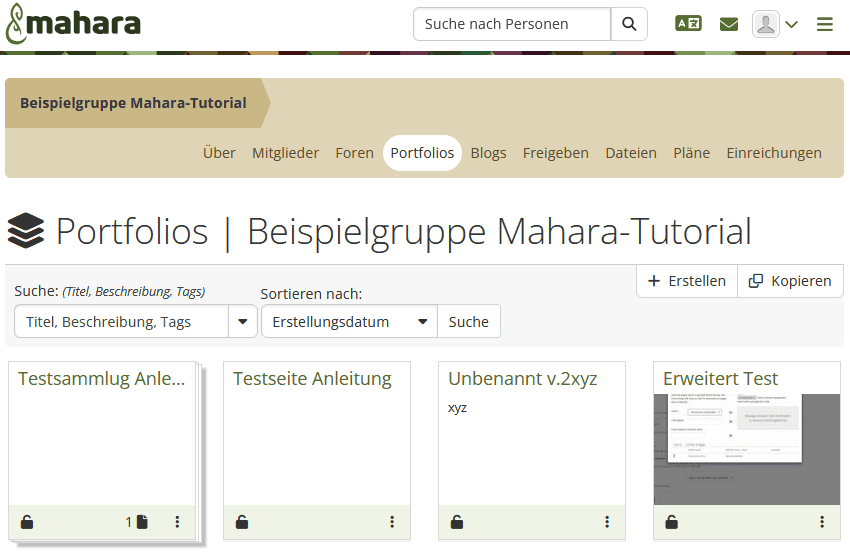Click the Titel, Beschreibung, Tags search field
850x553 pixels.
(x=121, y=321)
